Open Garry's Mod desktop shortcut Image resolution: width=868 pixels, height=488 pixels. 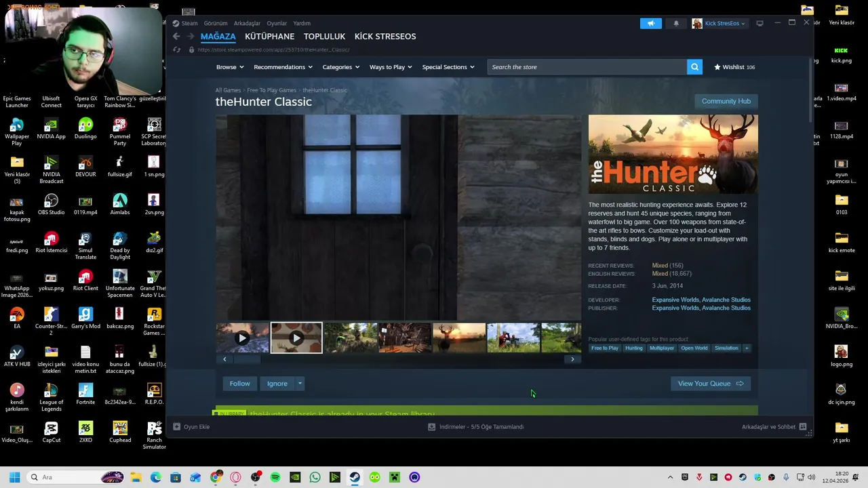pyautogui.click(x=85, y=319)
